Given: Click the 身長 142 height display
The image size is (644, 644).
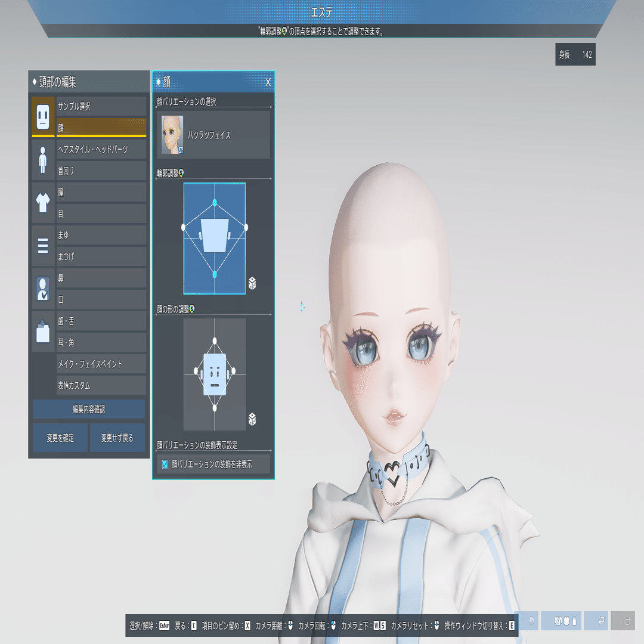Looking at the screenshot, I should tap(575, 54).
